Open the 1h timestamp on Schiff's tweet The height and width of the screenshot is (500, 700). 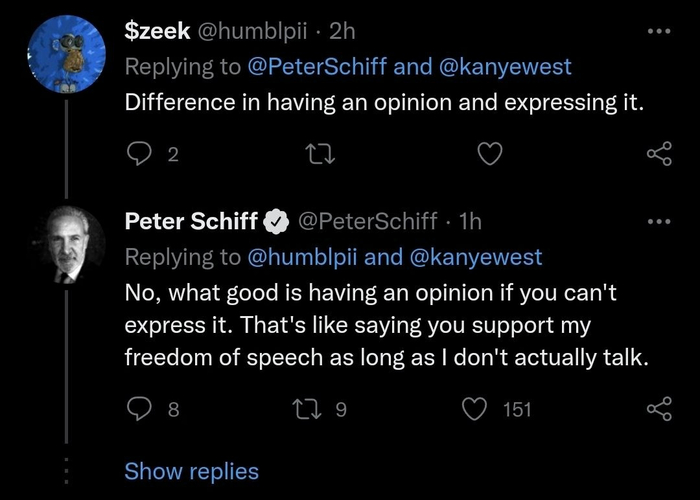click(x=471, y=221)
